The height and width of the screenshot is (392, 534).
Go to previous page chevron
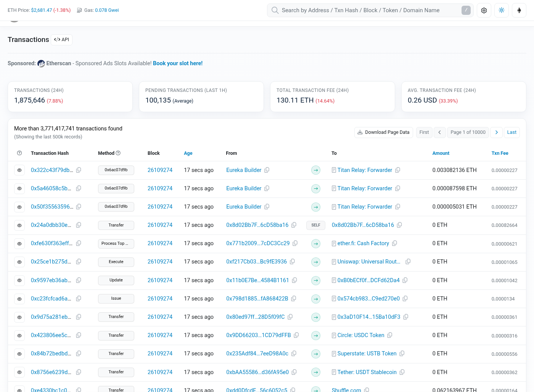(440, 132)
